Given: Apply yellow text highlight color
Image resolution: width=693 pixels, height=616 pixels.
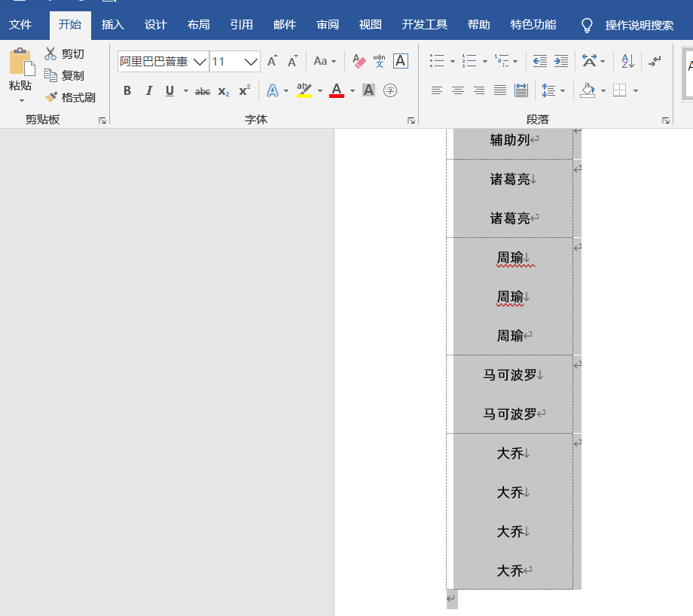Looking at the screenshot, I should point(304,90).
